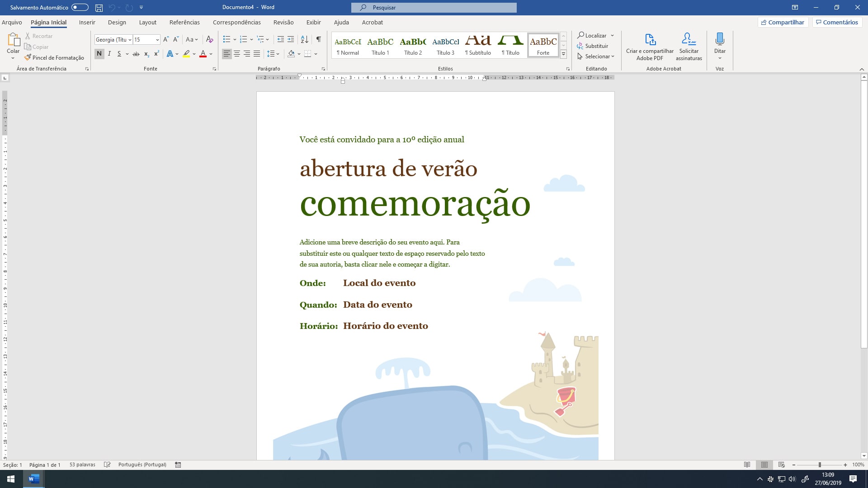Toggle the Salvamento Automático switch
The width and height of the screenshot is (868, 488).
80,7
